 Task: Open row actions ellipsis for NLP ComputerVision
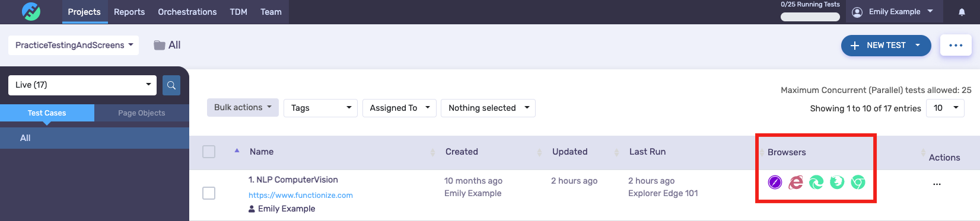click(937, 184)
